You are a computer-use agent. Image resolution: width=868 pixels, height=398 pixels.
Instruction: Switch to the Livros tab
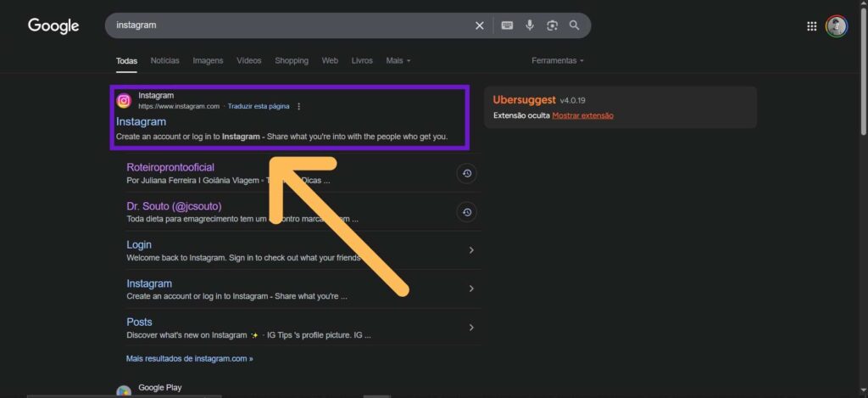tap(362, 60)
